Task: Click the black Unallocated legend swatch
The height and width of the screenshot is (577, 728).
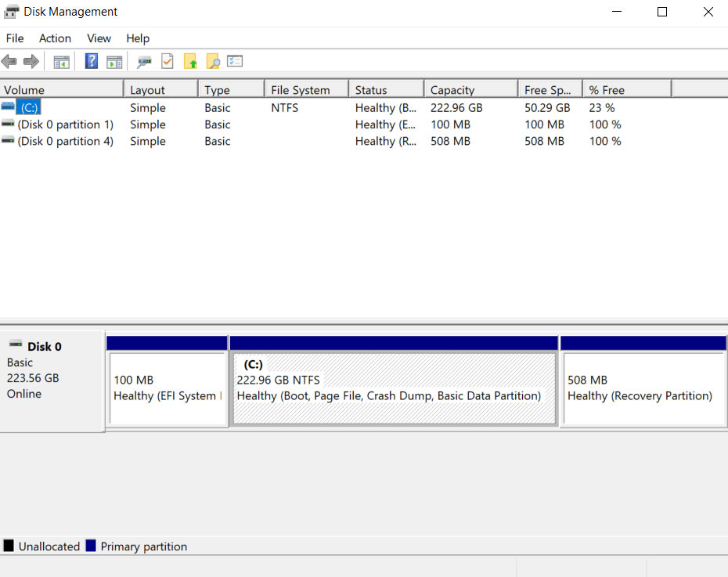Action: pos(9,546)
